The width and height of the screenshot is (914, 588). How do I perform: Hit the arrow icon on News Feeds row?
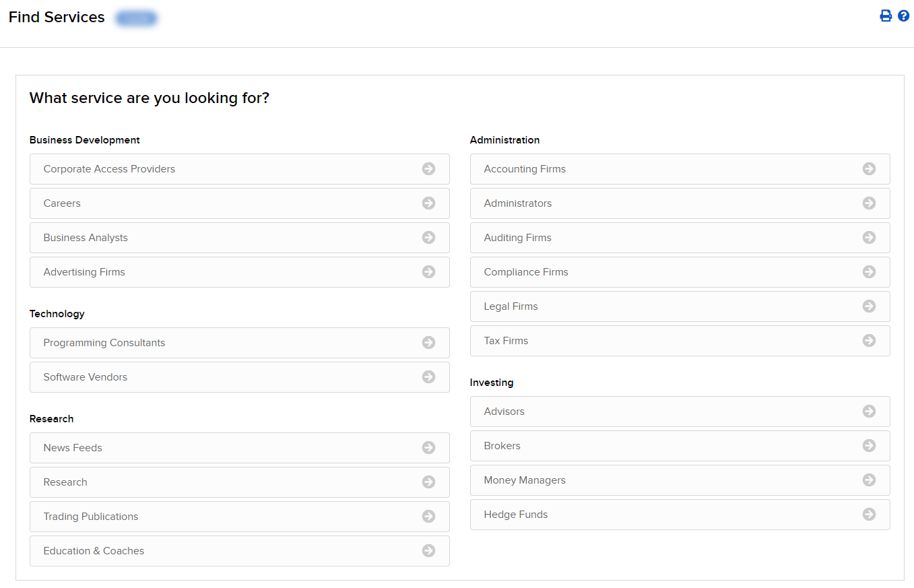428,448
